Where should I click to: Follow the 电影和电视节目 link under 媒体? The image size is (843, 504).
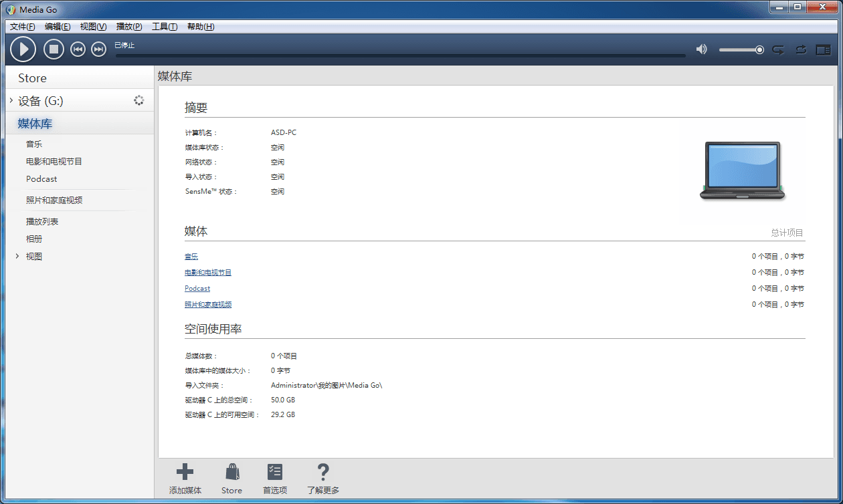208,272
